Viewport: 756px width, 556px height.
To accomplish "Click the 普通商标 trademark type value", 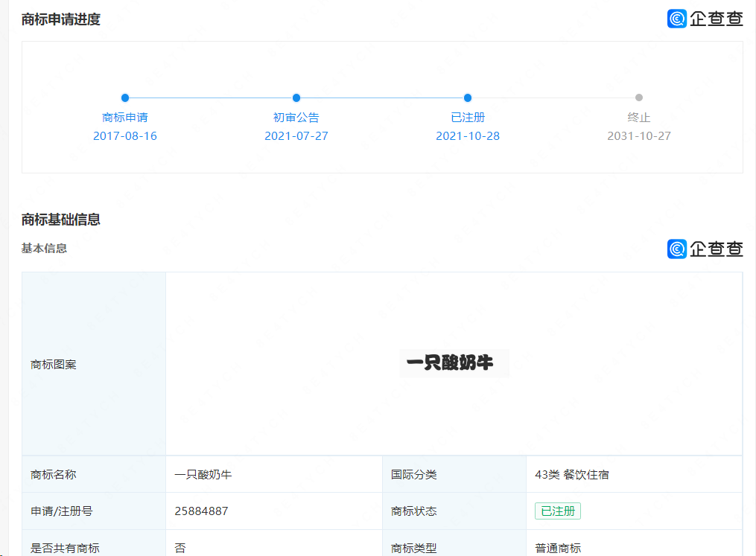I will click(558, 548).
